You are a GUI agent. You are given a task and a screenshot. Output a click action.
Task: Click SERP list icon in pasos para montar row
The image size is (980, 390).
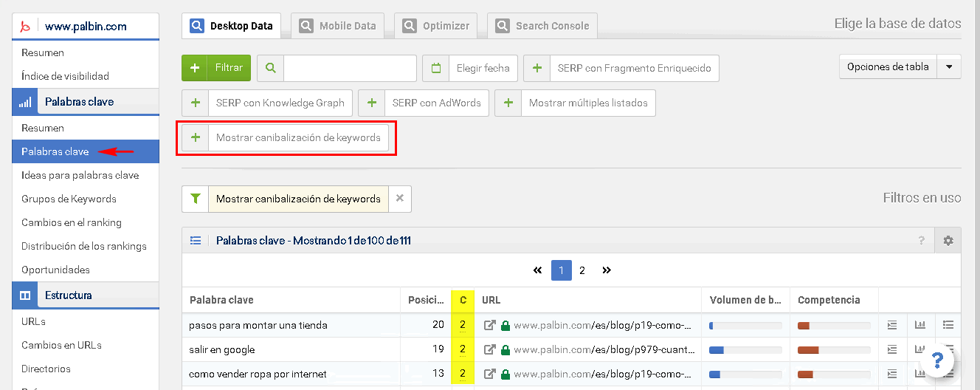[891, 325]
